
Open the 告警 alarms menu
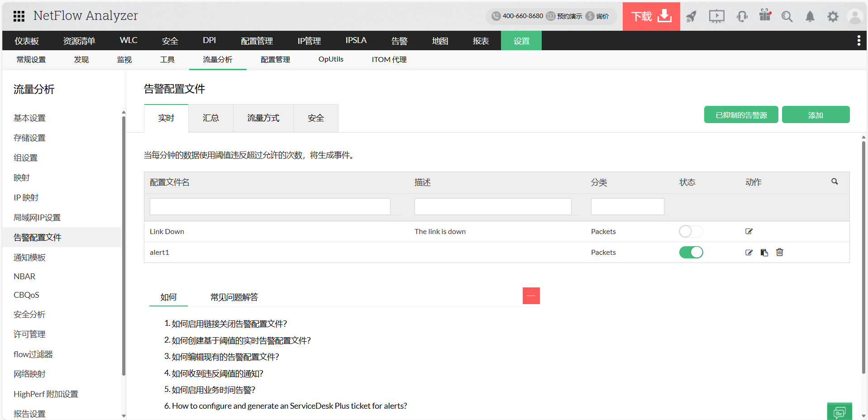400,41
